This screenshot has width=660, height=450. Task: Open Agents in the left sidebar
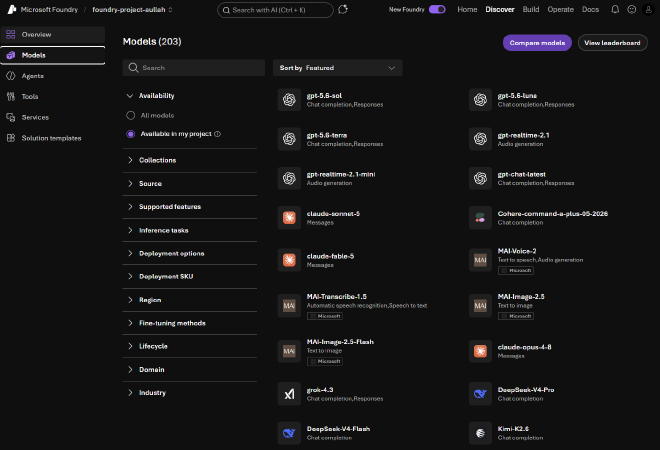click(x=53, y=76)
